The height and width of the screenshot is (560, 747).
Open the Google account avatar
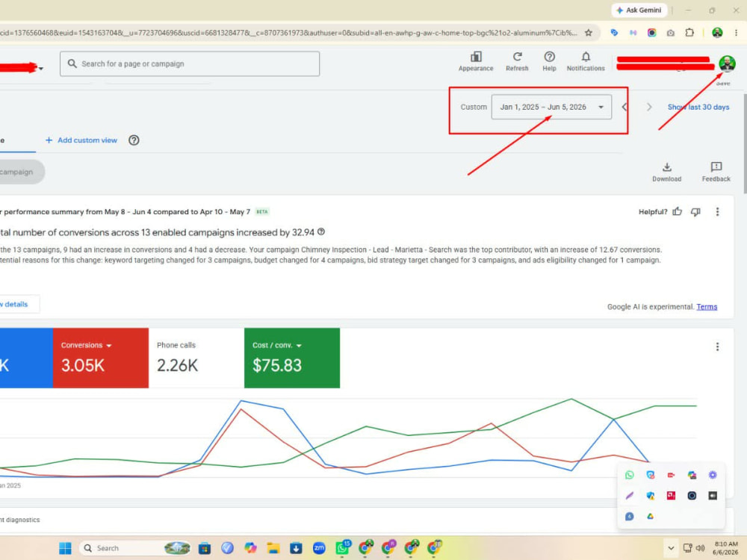(727, 63)
